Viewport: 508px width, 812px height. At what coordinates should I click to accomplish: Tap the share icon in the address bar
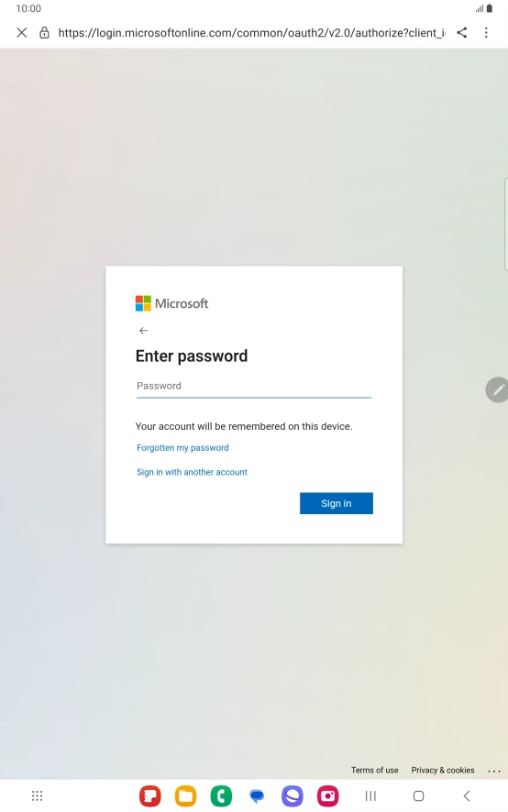(462, 33)
